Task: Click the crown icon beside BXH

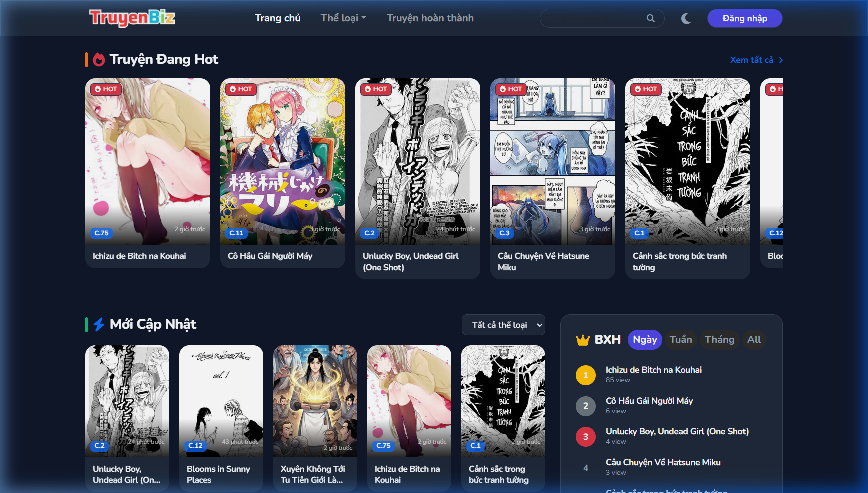Action: [582, 340]
